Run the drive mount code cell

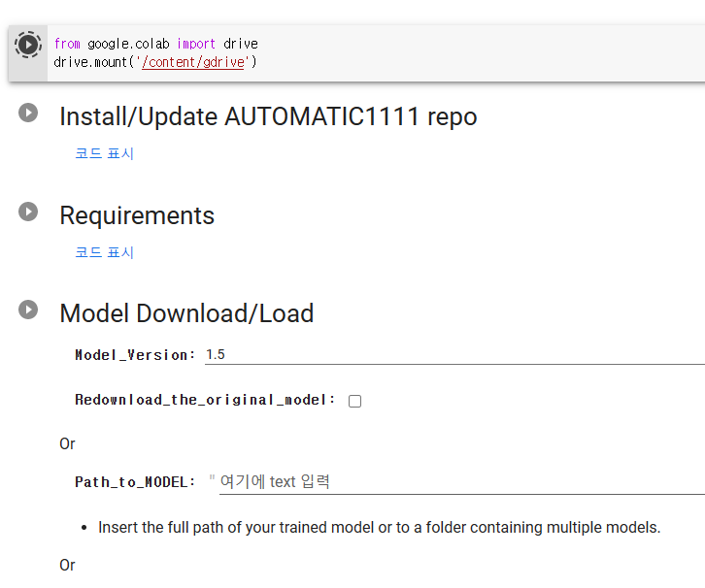[28, 45]
